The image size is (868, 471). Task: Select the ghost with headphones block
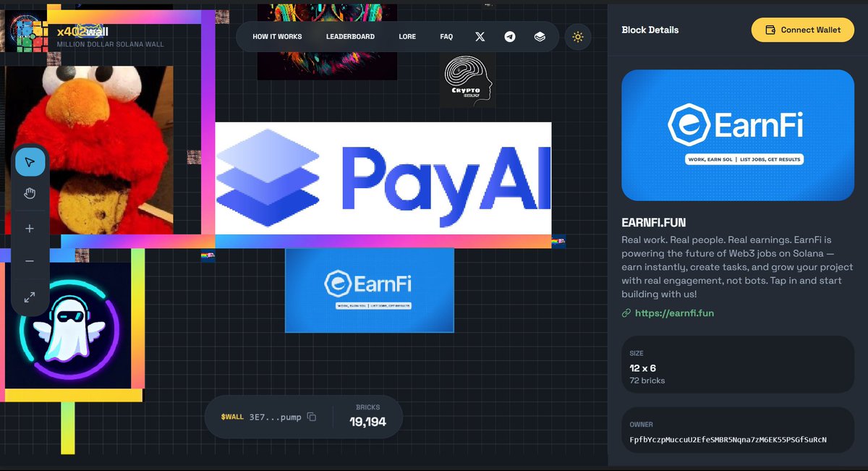pyautogui.click(x=68, y=326)
